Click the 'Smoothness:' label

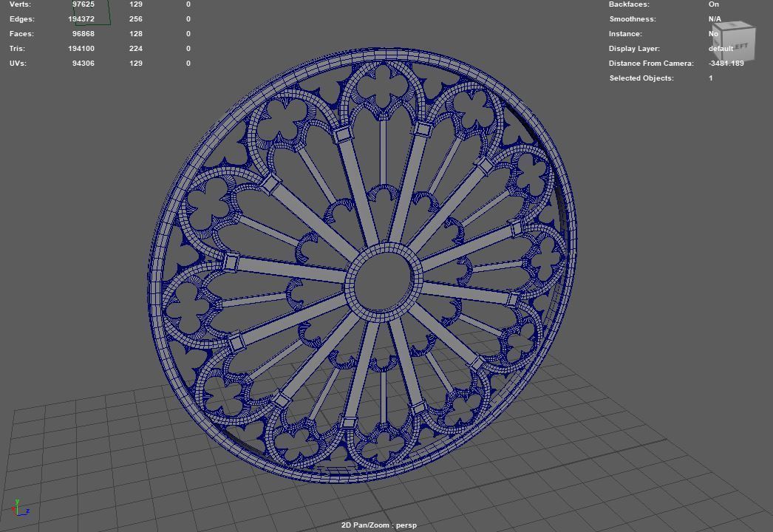(x=633, y=18)
